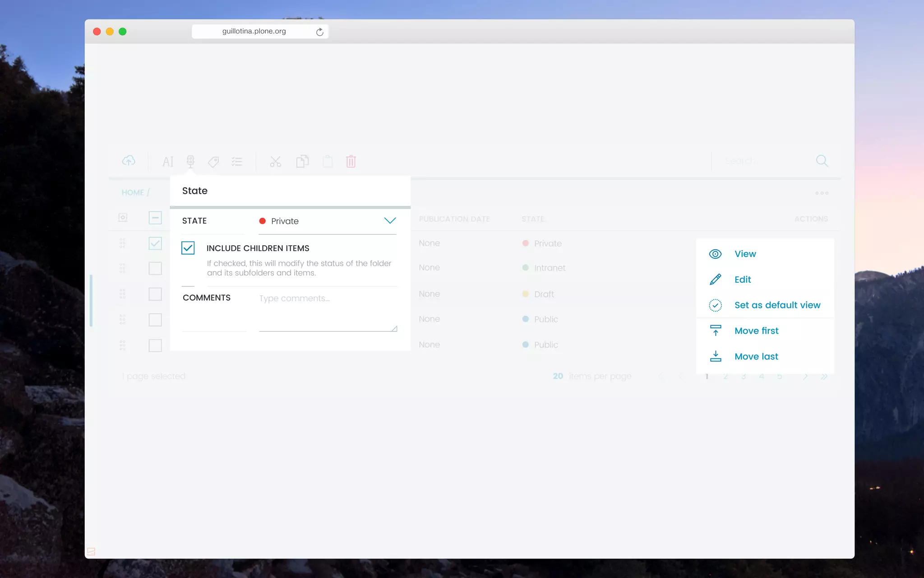The height and width of the screenshot is (578, 924).
Task: Click the search magnifier icon
Action: [x=822, y=161]
